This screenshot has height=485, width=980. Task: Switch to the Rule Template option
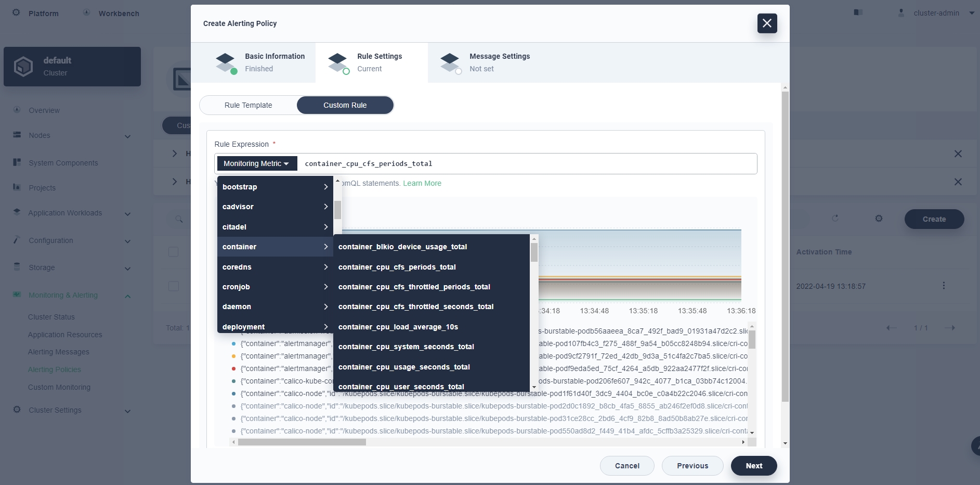(x=248, y=105)
